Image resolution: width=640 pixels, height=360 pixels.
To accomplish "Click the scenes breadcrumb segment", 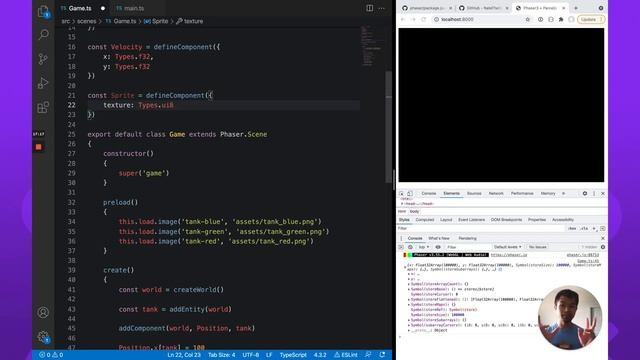I will 87,21.
